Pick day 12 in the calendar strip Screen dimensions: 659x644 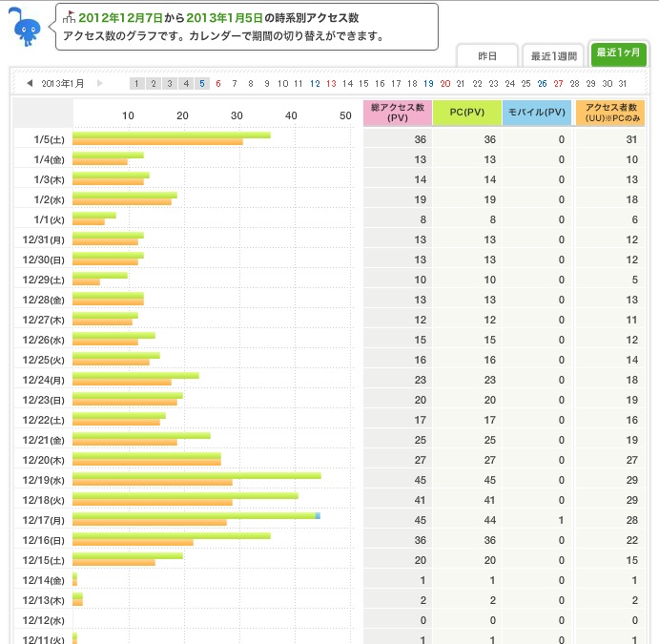tap(316, 84)
